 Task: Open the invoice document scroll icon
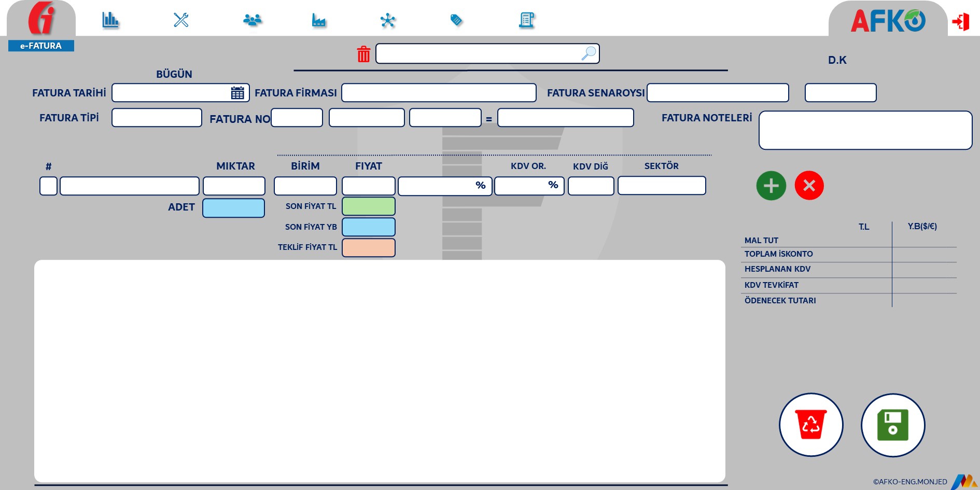[x=527, y=20]
